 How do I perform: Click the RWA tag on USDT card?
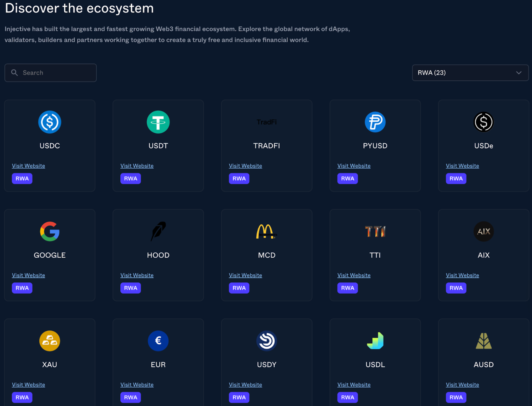[130, 179]
